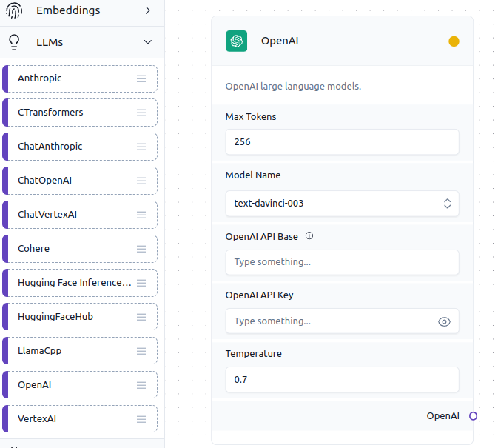Click drag handle icon on LlamaCpp item
The width and height of the screenshot is (498, 448).
pos(141,351)
